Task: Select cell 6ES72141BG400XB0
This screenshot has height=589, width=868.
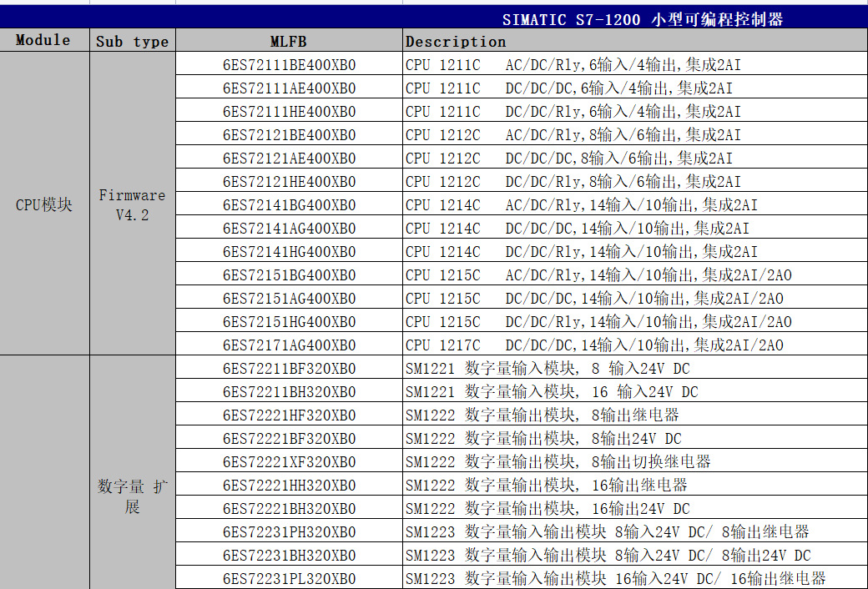Action: [x=289, y=204]
